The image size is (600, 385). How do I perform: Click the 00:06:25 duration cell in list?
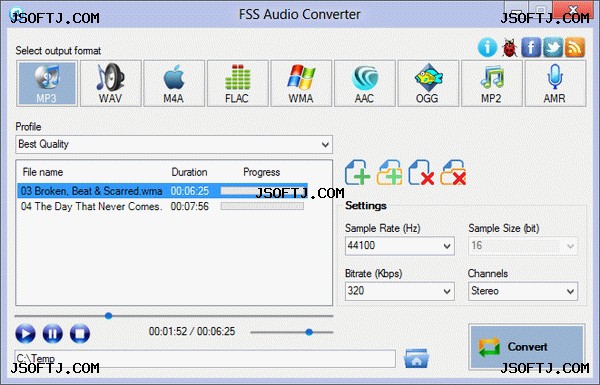click(x=190, y=191)
